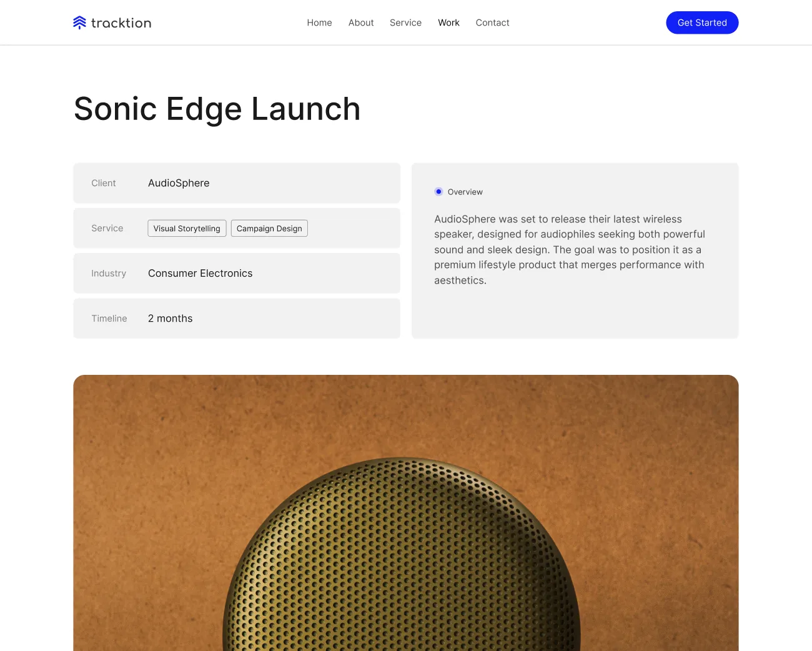Click the Get Started button
The image size is (812, 651).
pyautogui.click(x=702, y=22)
